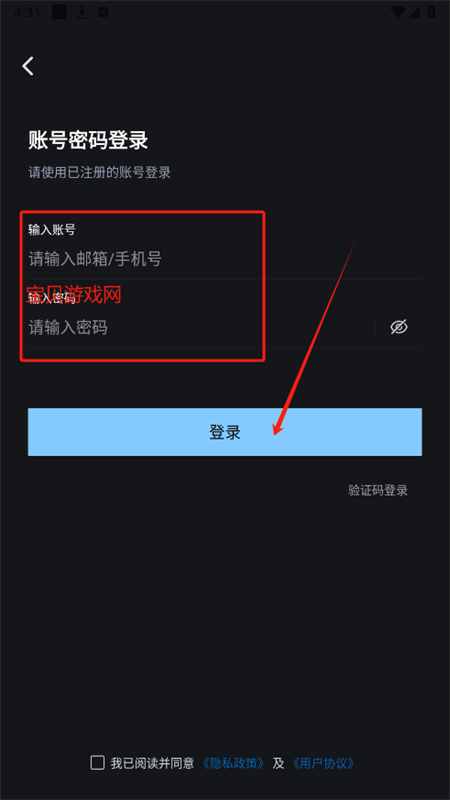Tap the letter A status bar icon
The image size is (450, 800).
[x=104, y=13]
